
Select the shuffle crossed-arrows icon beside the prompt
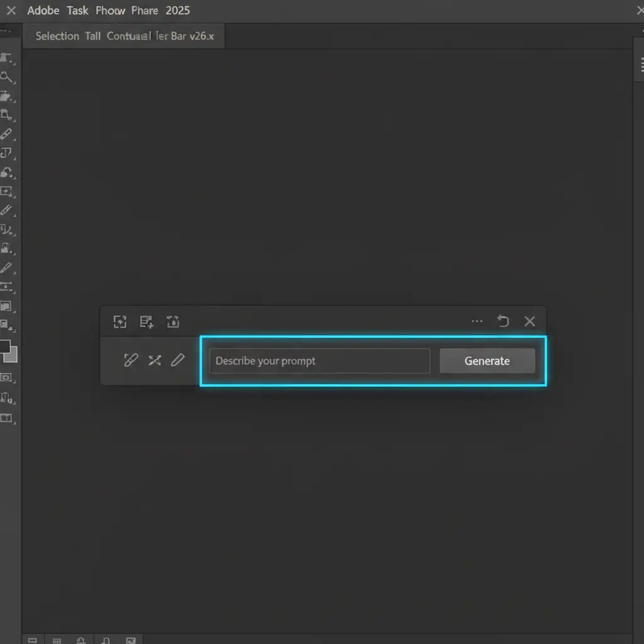pos(155,360)
